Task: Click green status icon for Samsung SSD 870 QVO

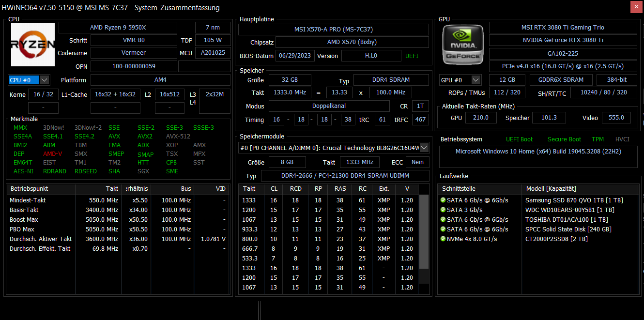Action: [443, 200]
